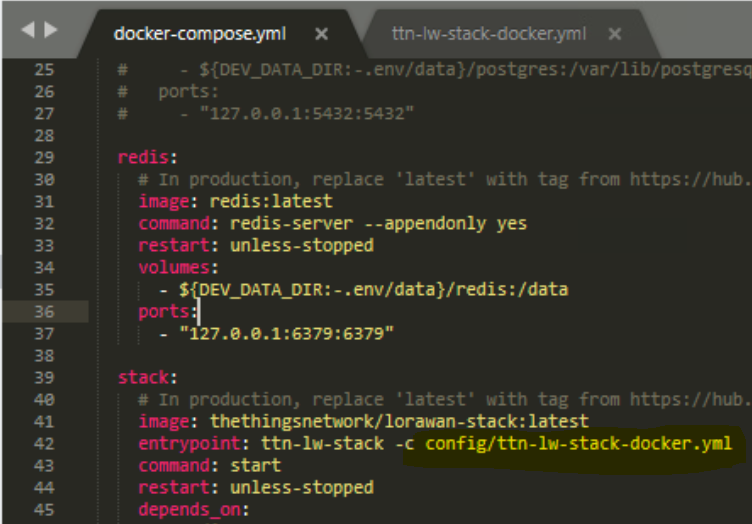
Task: Click the redis:latest image value
Action: click(271, 201)
